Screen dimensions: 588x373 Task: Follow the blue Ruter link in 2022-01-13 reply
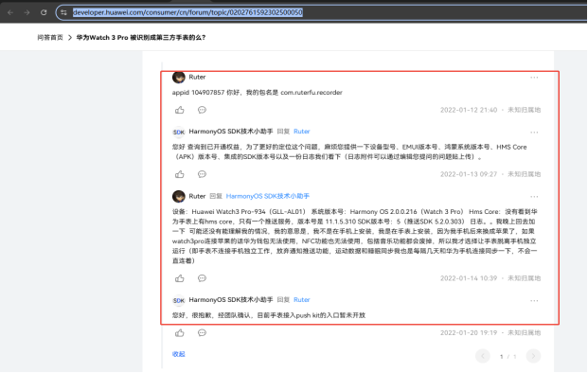(301, 132)
